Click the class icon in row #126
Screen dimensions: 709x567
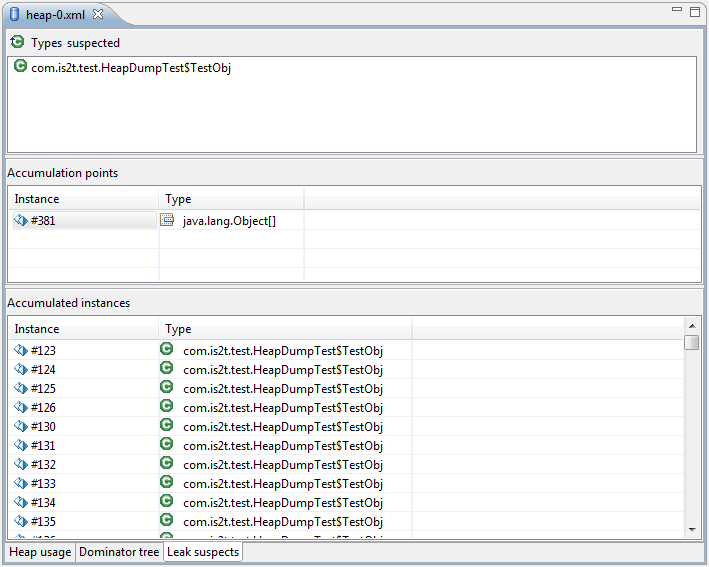point(167,407)
